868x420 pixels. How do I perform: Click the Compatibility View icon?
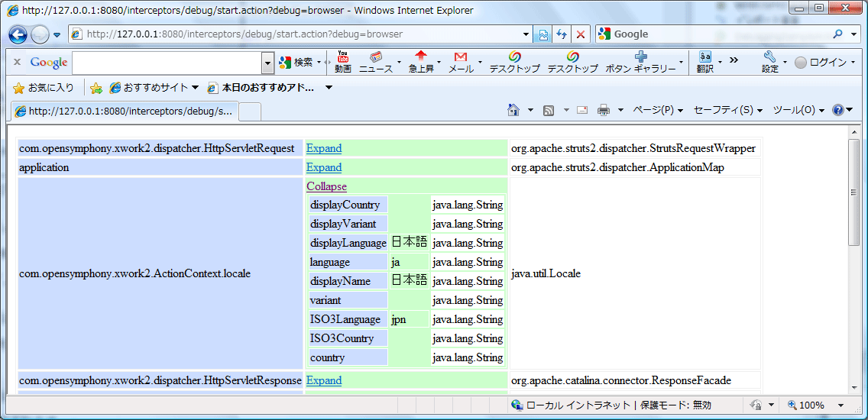(543, 34)
